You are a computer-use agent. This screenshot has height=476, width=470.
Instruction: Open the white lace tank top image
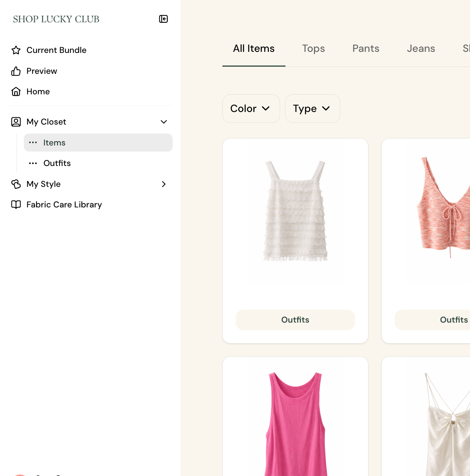coord(295,211)
